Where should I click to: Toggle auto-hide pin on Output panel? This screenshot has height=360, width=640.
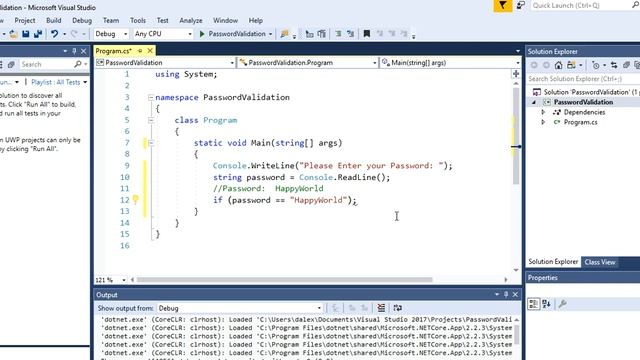tap(506, 294)
